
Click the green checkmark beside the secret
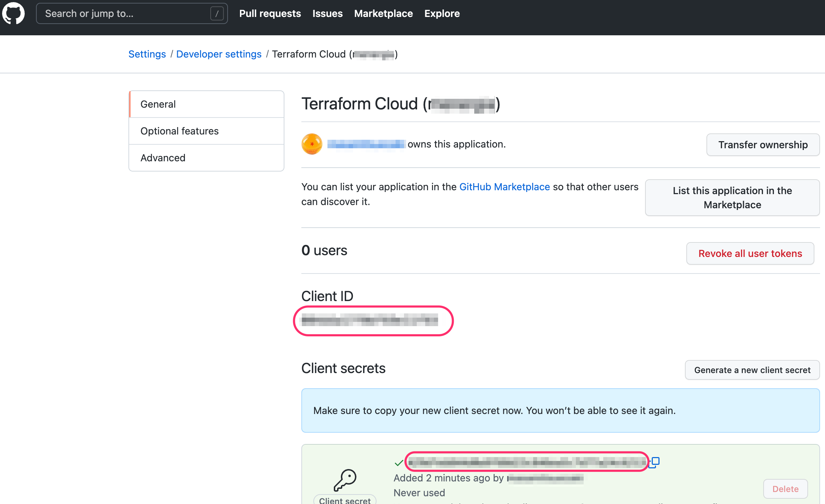(399, 462)
